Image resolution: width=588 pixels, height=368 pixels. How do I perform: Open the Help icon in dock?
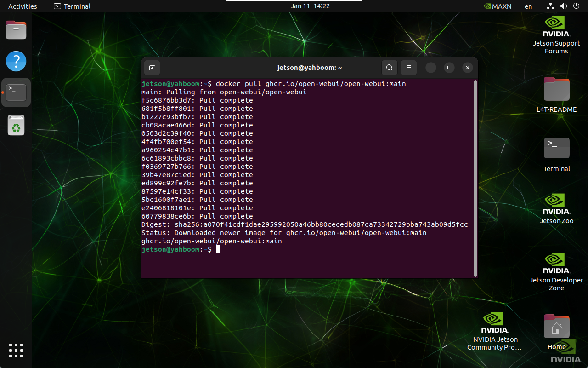click(x=16, y=61)
